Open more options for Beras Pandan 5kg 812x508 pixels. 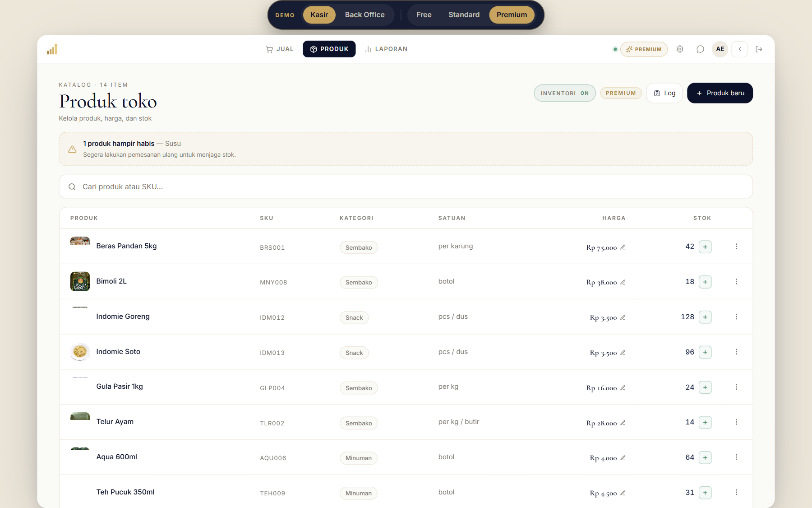(x=736, y=247)
